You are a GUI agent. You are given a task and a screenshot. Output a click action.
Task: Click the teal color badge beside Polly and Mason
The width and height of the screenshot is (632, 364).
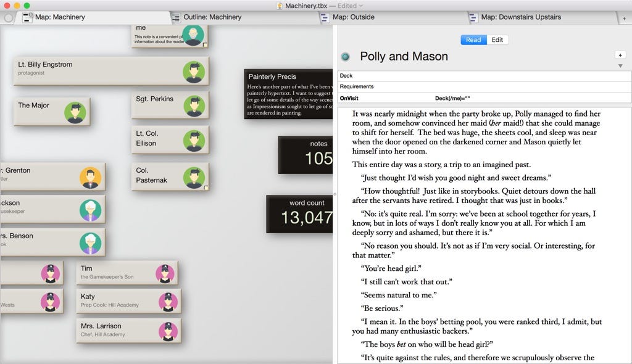coord(346,57)
